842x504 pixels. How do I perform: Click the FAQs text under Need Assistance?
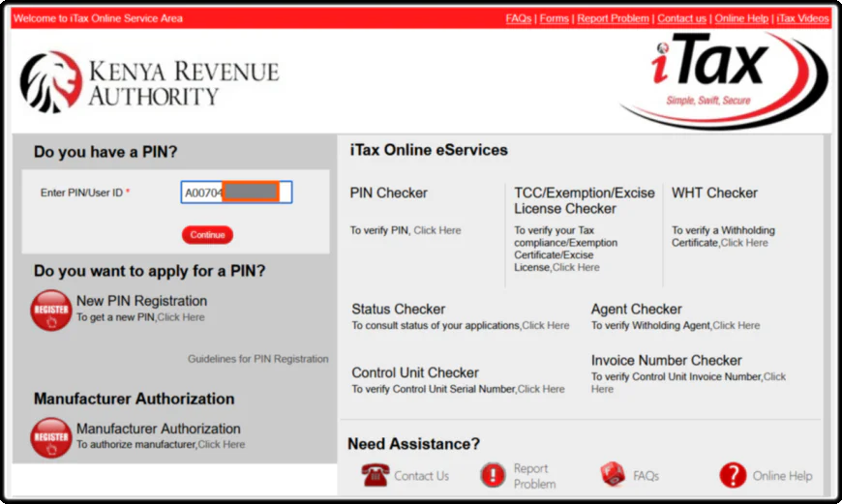[646, 476]
